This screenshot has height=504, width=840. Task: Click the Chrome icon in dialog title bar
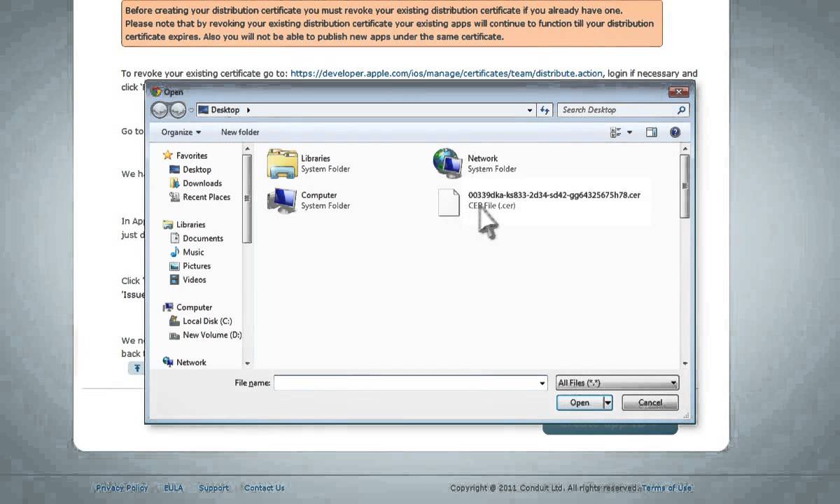(156, 92)
